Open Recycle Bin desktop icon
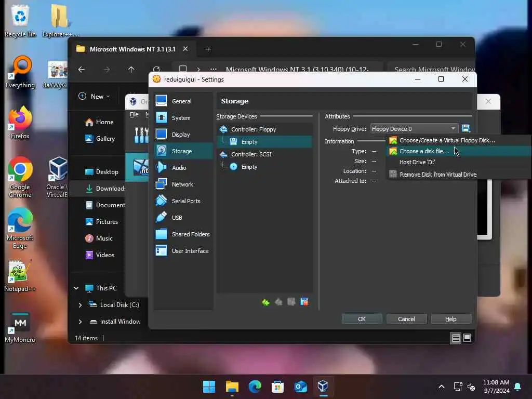Image resolution: width=532 pixels, height=399 pixels. (20, 21)
